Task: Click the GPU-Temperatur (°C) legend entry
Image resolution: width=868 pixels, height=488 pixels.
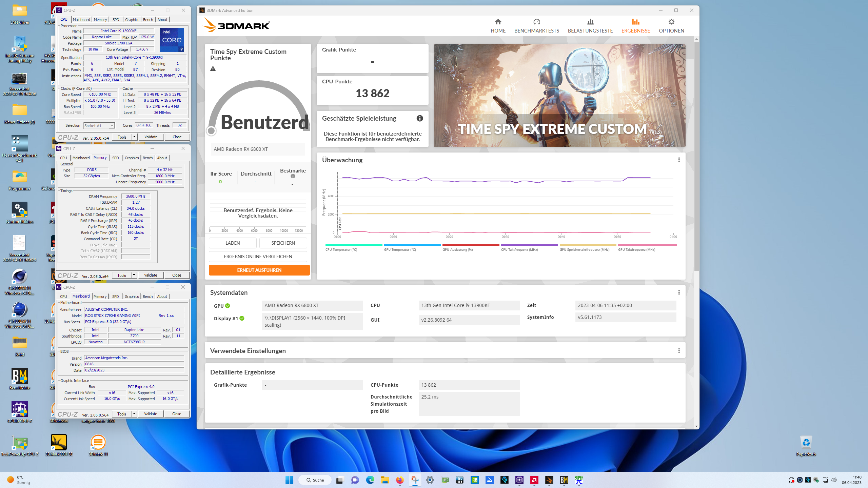Action: point(412,248)
